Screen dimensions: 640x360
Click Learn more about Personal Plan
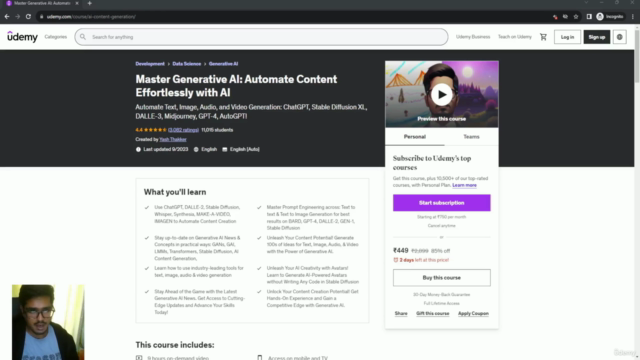[464, 185]
